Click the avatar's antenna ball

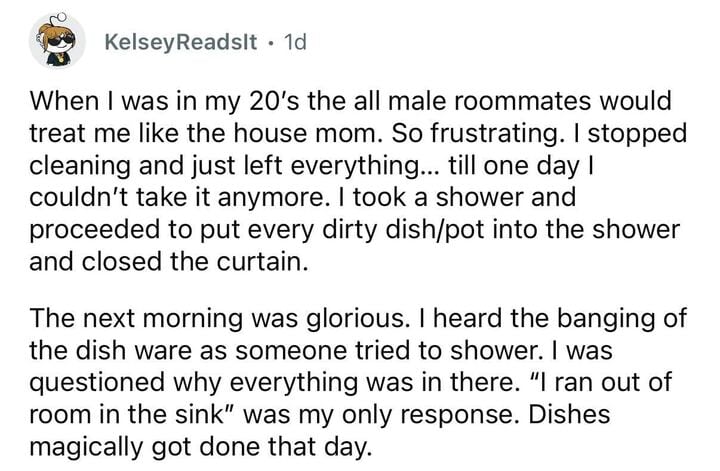[62, 17]
